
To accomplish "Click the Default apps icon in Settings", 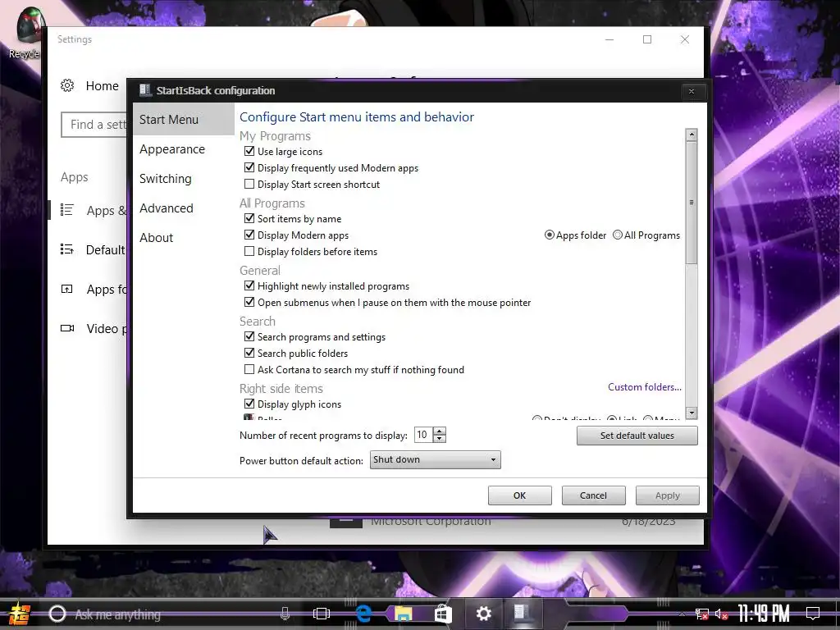I will pyautogui.click(x=67, y=249).
